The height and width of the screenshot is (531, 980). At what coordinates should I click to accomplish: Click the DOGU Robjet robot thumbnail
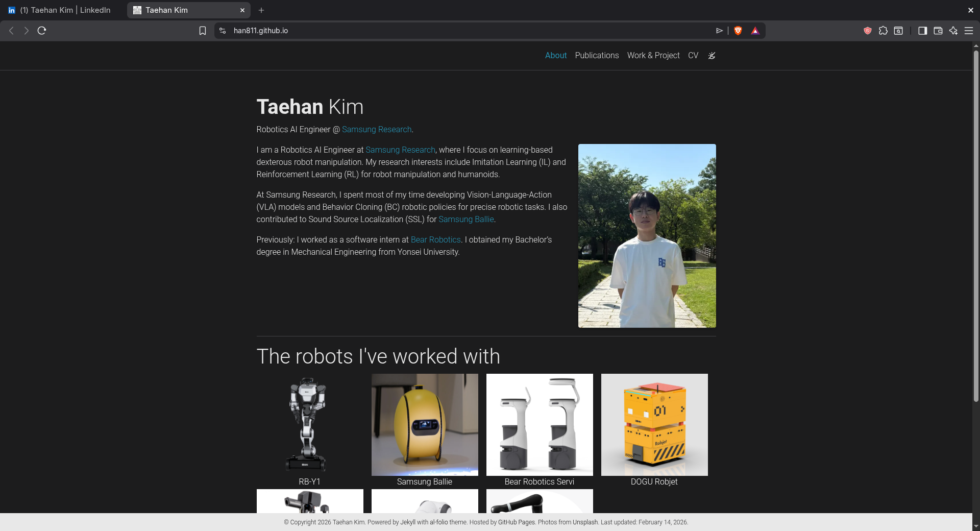coord(654,425)
